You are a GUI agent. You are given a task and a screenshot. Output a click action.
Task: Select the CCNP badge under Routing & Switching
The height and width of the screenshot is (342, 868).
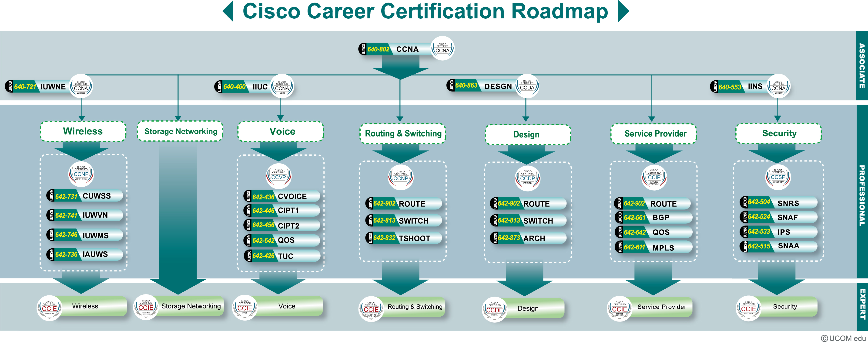click(401, 178)
